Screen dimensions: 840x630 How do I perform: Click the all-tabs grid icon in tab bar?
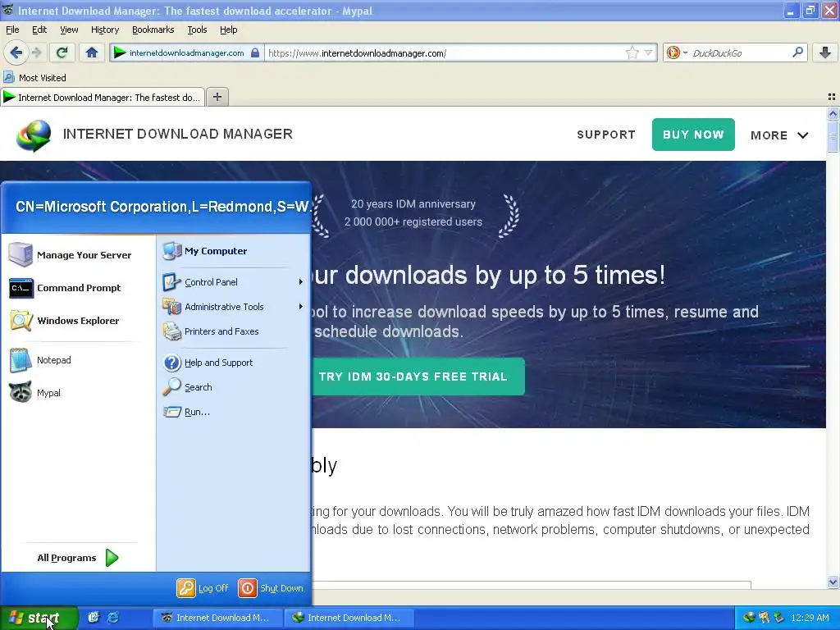pyautogui.click(x=832, y=97)
